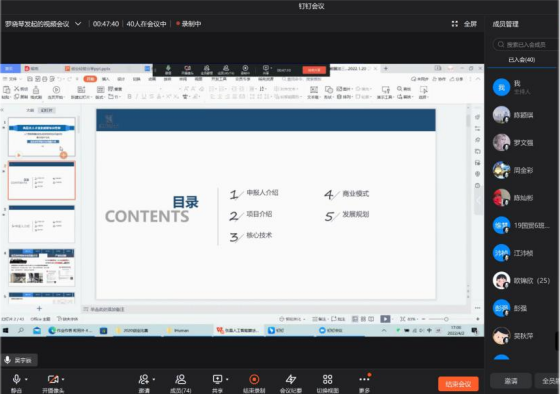Click the 共享 screen share icon
560x394 pixels.
coord(217,379)
